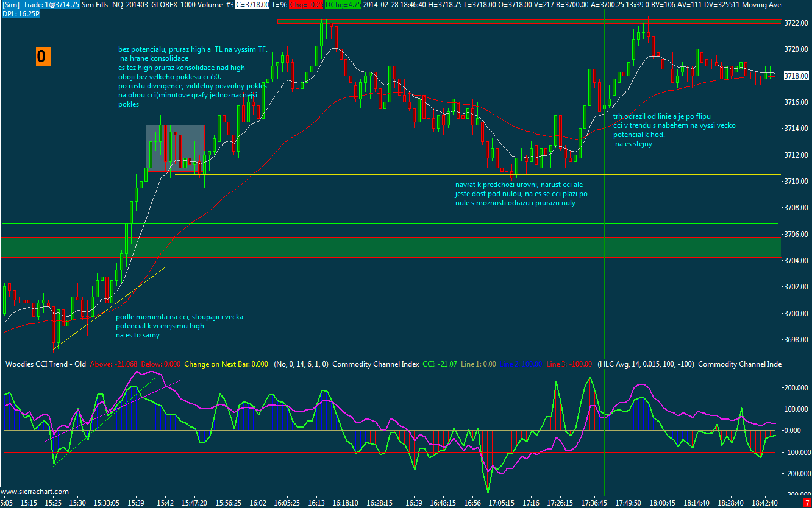
Task: Select the CCI red -100 level line
Action: (390, 452)
